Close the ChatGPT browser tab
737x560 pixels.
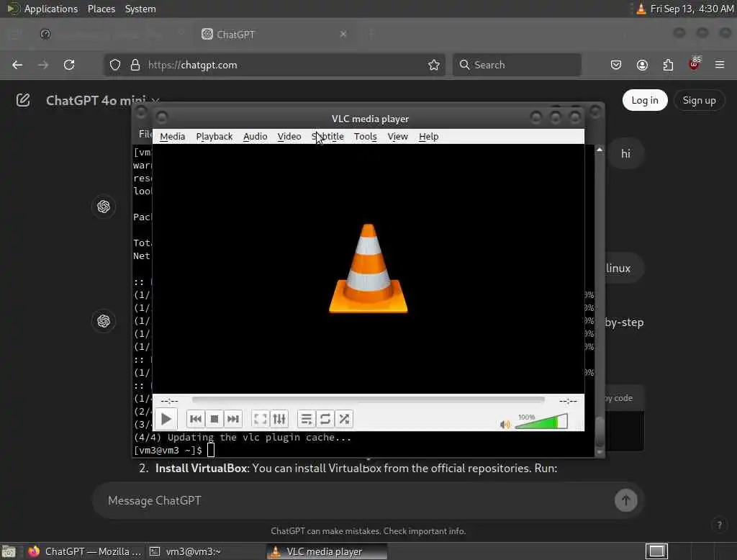click(343, 34)
